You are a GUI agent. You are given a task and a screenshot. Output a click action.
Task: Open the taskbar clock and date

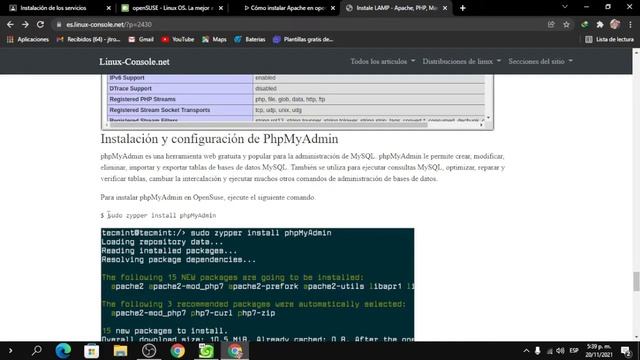point(599,351)
